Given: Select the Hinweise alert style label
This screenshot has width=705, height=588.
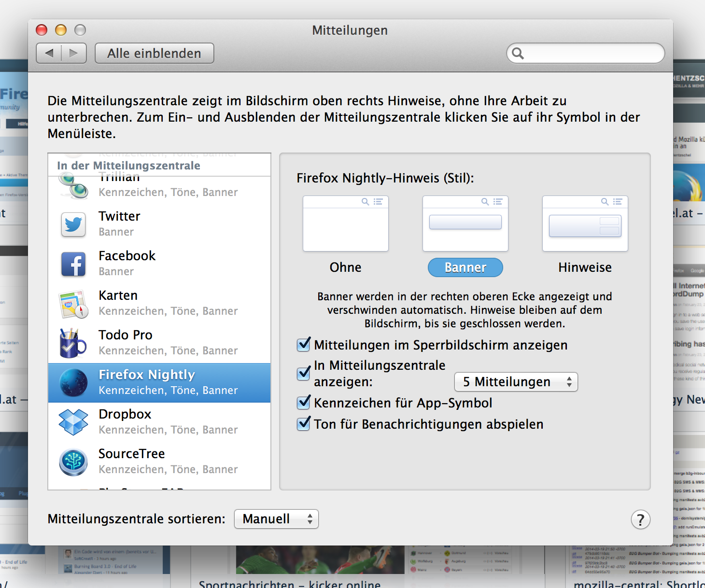Looking at the screenshot, I should [x=585, y=267].
